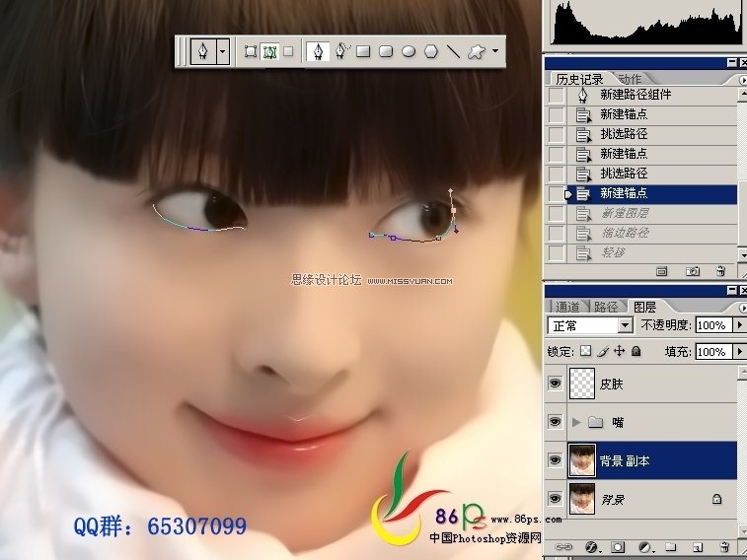
Task: Toggle lock transparent pixels
Action: 586,351
